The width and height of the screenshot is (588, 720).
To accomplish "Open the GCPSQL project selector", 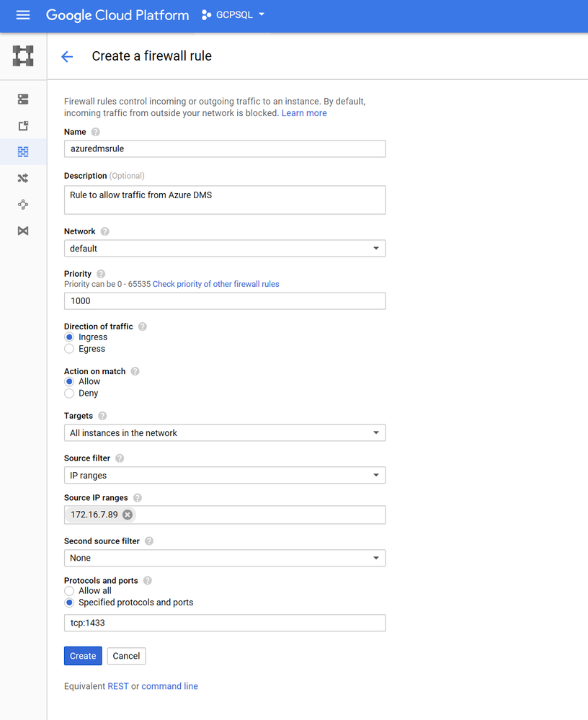I will click(x=233, y=15).
